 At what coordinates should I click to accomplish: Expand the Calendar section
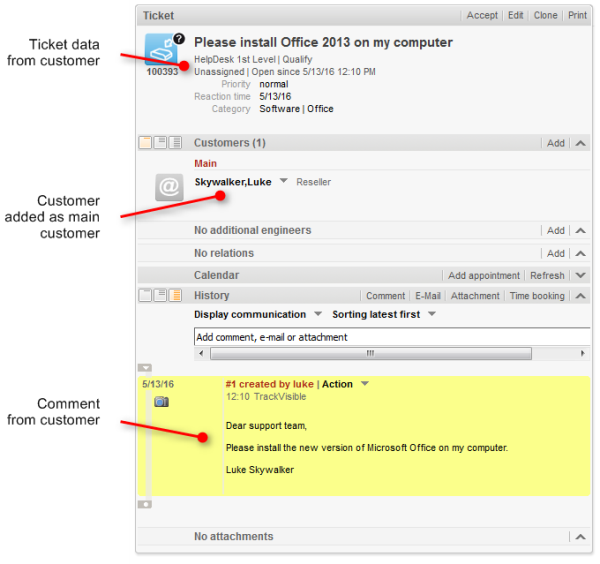[x=580, y=275]
